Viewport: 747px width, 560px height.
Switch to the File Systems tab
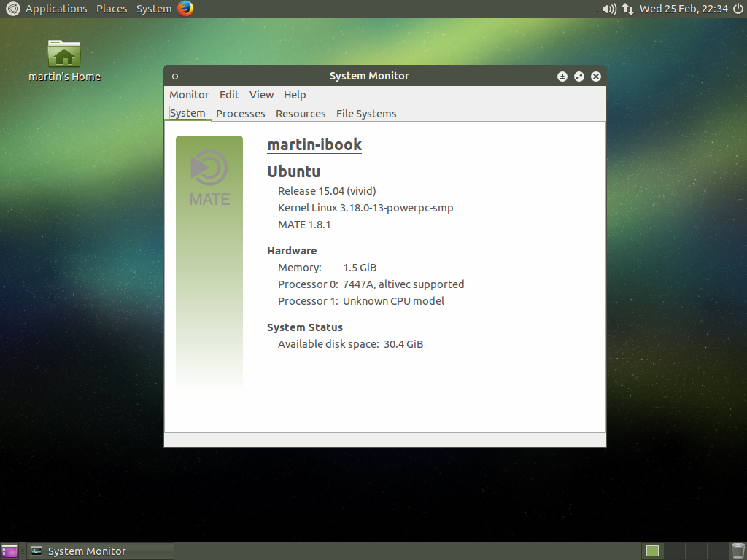pos(366,114)
